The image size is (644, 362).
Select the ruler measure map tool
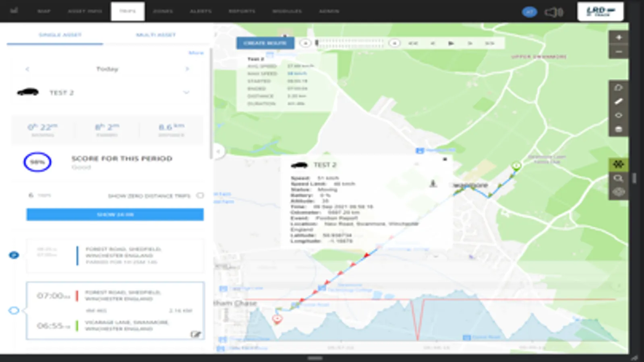[x=619, y=101]
